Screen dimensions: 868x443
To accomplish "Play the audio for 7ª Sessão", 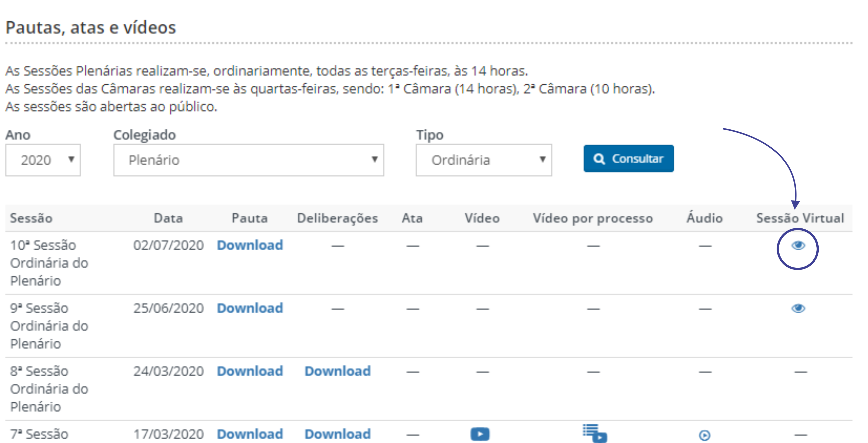I will [x=705, y=435].
